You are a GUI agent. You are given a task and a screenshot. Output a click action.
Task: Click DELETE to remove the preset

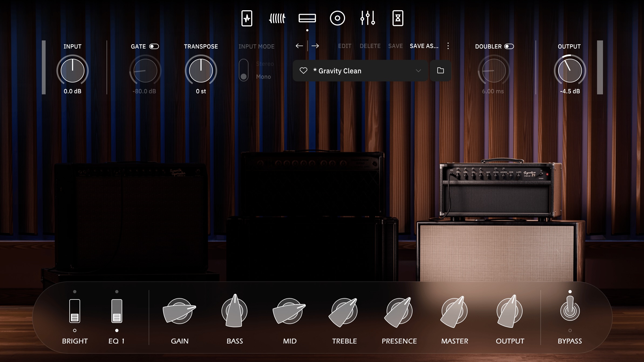[370, 46]
